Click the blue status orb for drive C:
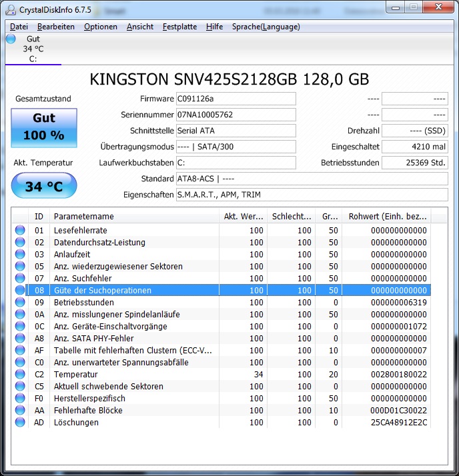 (11, 39)
